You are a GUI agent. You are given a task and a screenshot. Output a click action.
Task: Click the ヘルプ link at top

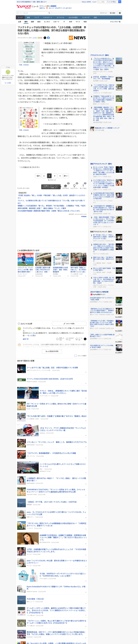[94, 2]
